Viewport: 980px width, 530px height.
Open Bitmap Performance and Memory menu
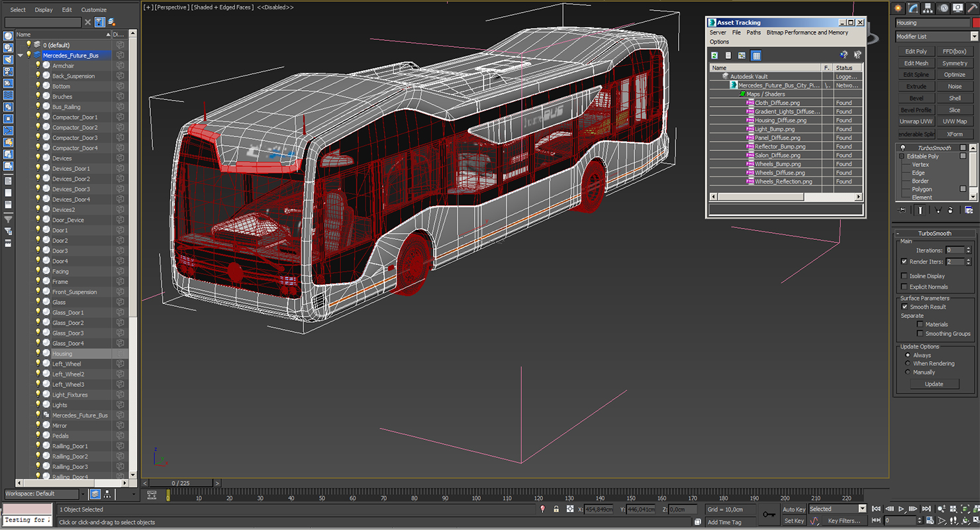807,32
